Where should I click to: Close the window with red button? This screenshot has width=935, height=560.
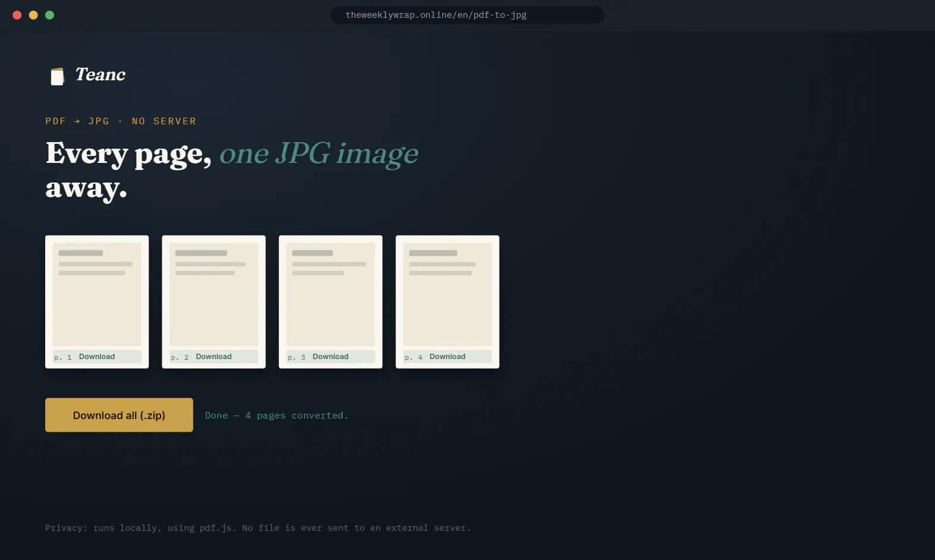[x=17, y=15]
